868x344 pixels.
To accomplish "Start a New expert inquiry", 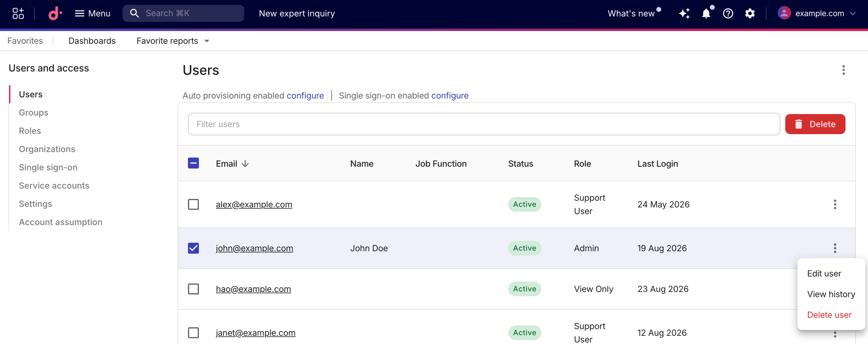I will 297,13.
